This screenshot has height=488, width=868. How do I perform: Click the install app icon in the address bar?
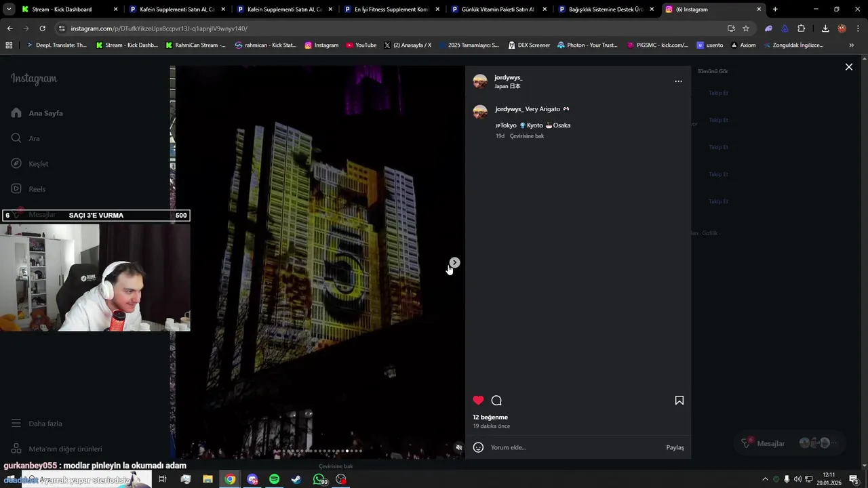731,28
